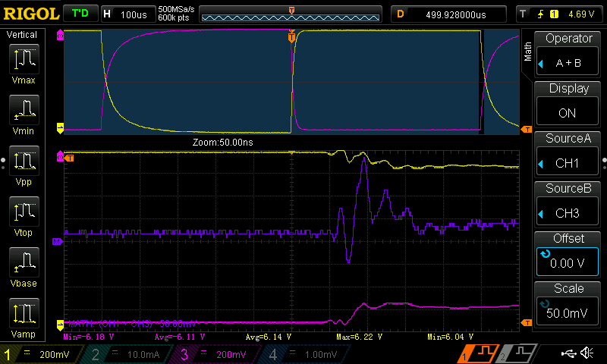The height and width of the screenshot is (364, 607).
Task: Open the Math vertical tab
Action: coord(528,51)
